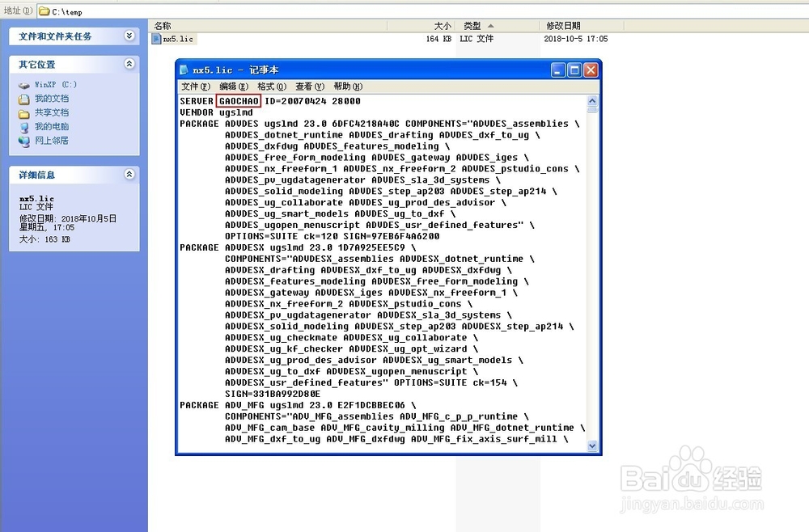Click the VENDOR ugslmd line

(216, 112)
